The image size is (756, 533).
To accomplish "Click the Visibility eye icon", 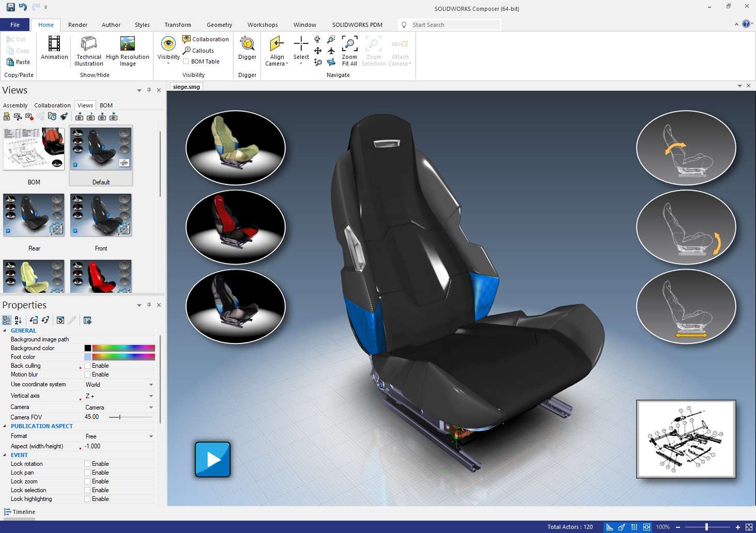I will 168,44.
